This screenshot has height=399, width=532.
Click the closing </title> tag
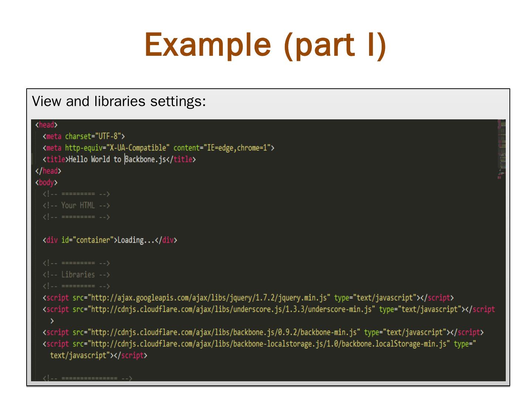tap(181, 159)
